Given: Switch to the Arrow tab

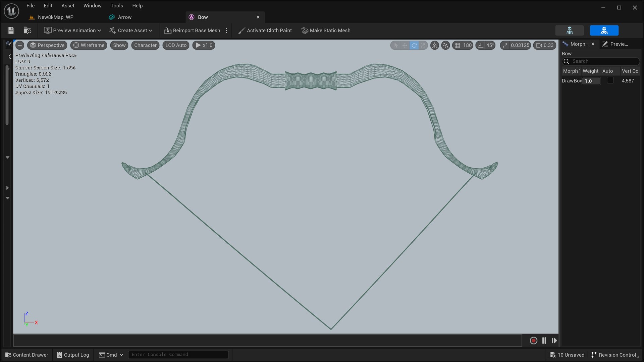Looking at the screenshot, I should click(x=124, y=17).
